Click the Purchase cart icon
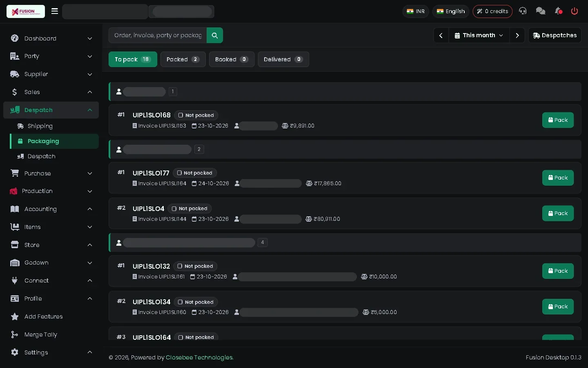588x368 pixels. click(x=15, y=173)
